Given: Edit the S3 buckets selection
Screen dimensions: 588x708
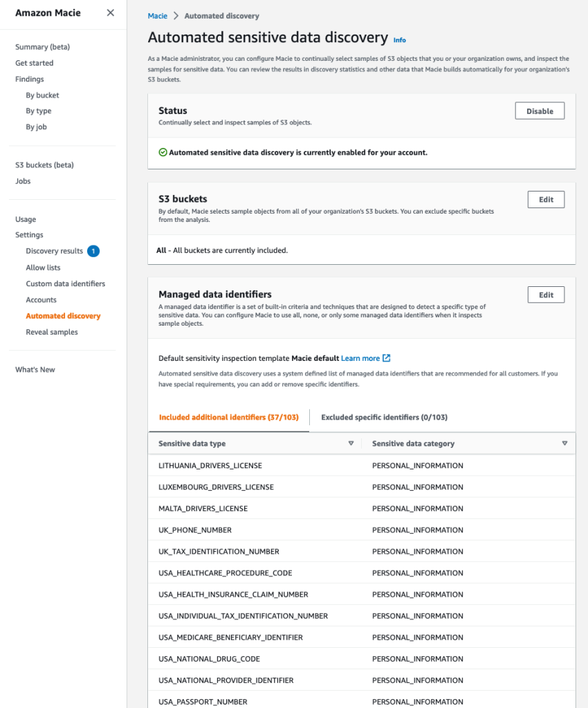Looking at the screenshot, I should coord(546,199).
